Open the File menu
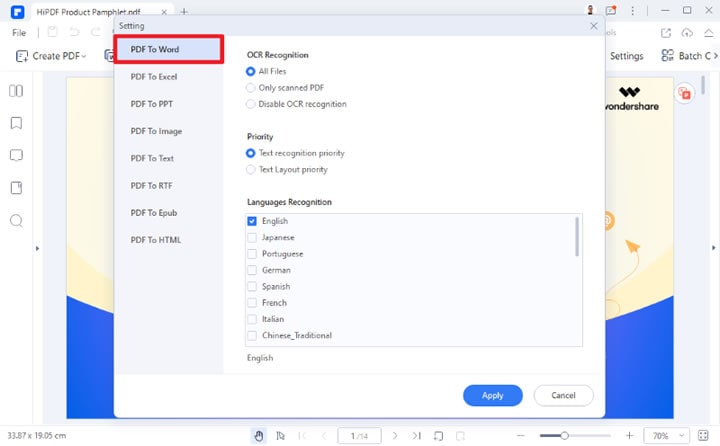Image resolution: width=720 pixels, height=446 pixels. tap(19, 33)
